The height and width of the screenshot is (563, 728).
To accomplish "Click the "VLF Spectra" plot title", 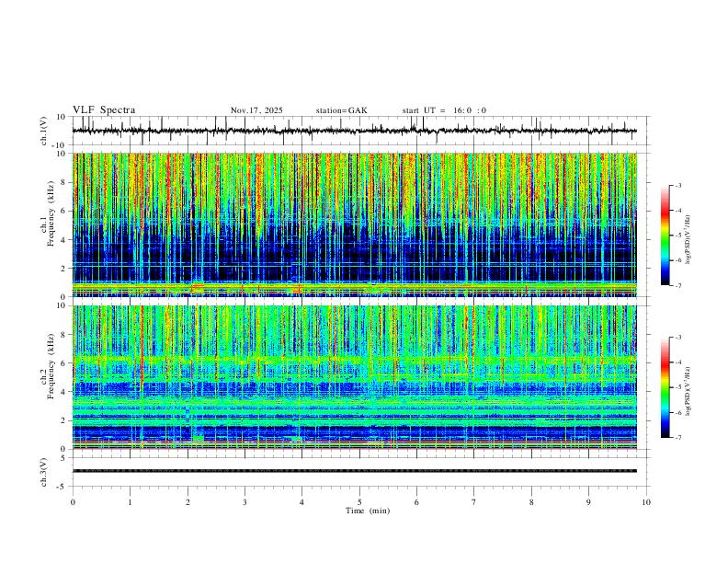I will [104, 110].
